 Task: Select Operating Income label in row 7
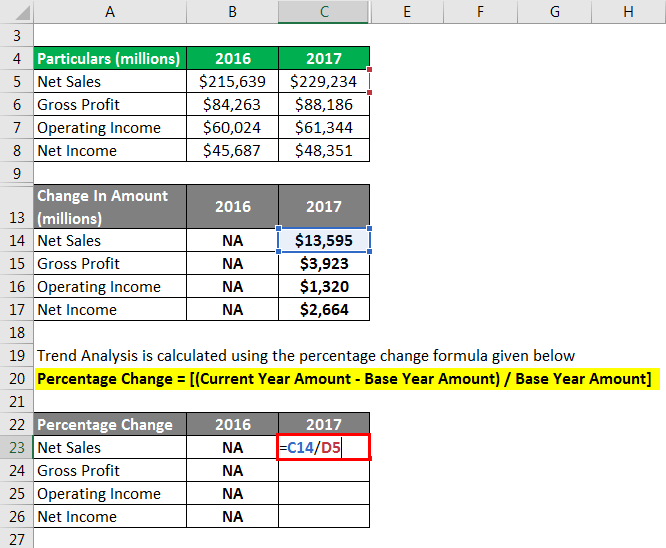(x=110, y=127)
